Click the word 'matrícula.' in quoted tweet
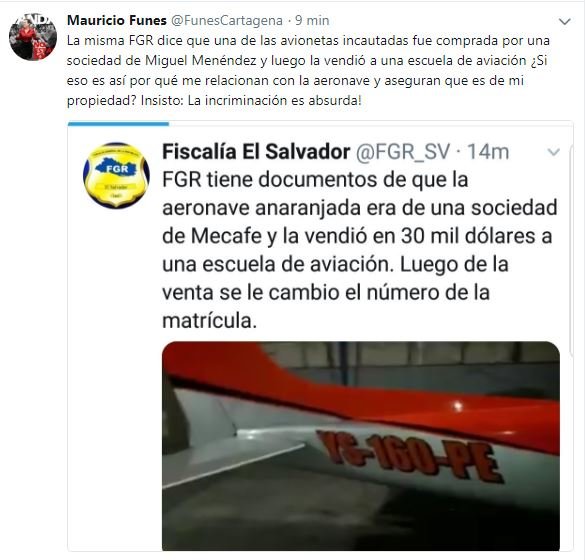Screen dimensions: 585x560 coord(210,321)
